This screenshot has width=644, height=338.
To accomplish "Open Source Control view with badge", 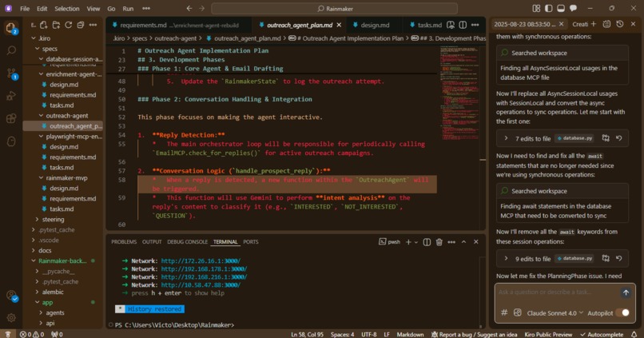I will [11, 74].
